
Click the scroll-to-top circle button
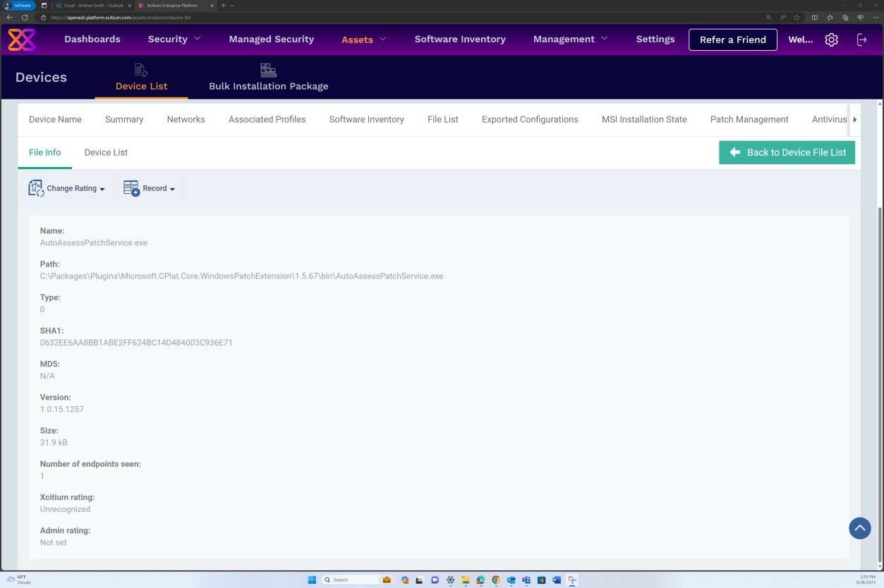tap(859, 527)
